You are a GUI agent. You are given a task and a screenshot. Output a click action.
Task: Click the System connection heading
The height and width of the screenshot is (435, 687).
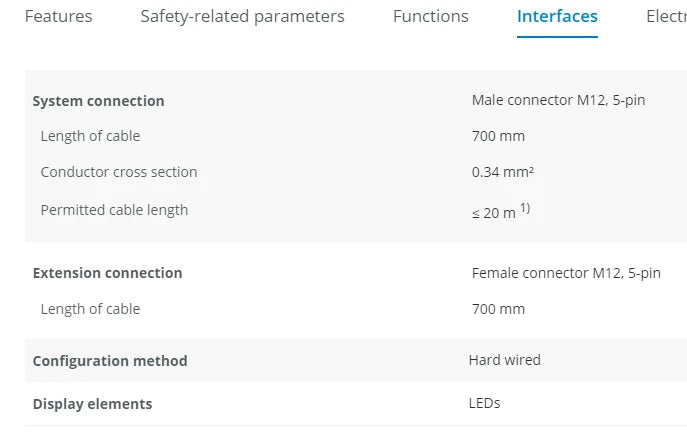[x=98, y=101]
